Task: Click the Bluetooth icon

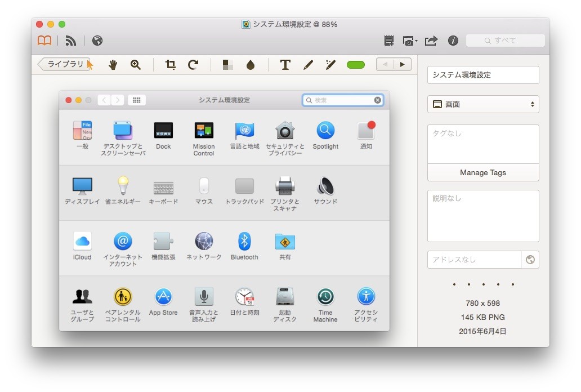Action: (244, 242)
